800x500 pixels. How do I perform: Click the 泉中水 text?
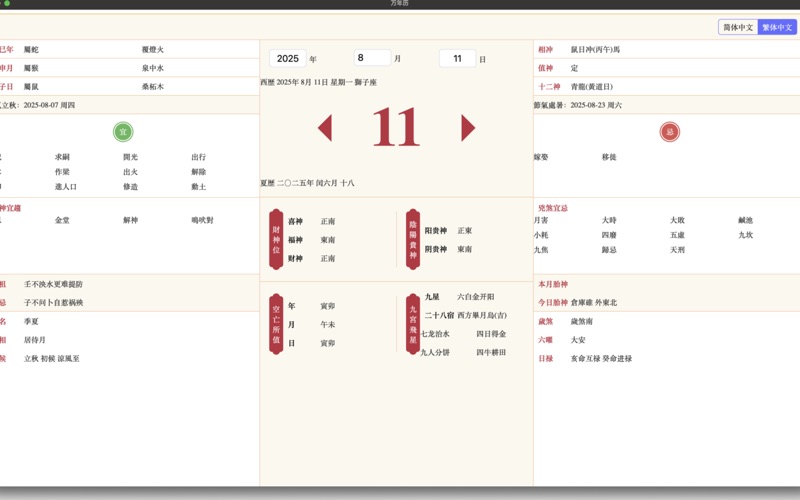tap(153, 68)
